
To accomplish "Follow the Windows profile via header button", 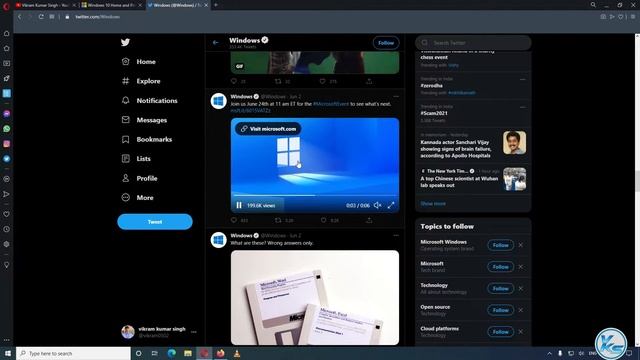I will pyautogui.click(x=386, y=43).
